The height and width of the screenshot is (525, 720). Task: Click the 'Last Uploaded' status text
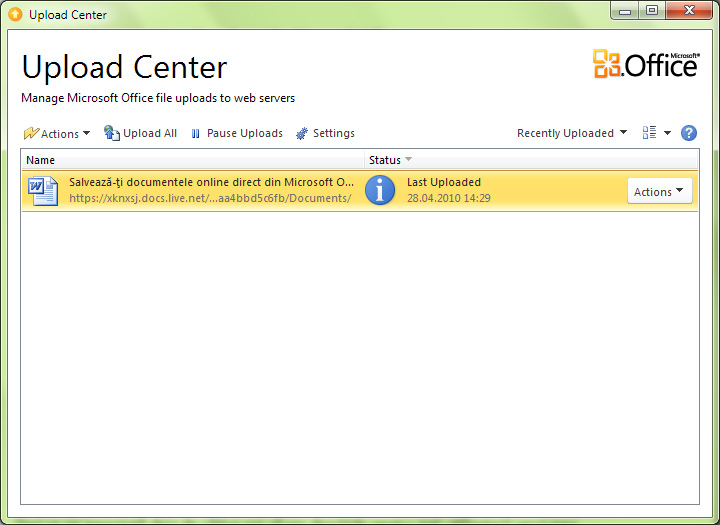click(x=444, y=182)
